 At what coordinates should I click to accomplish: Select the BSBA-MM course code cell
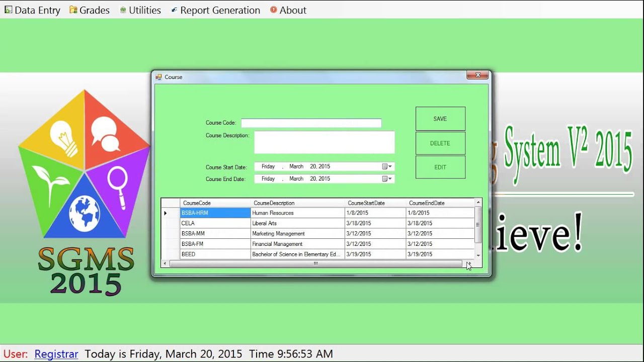click(215, 234)
